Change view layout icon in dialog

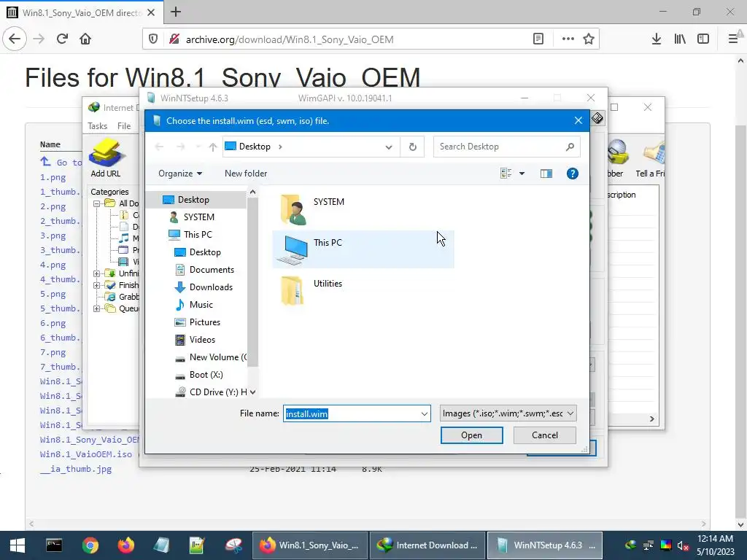pos(506,174)
